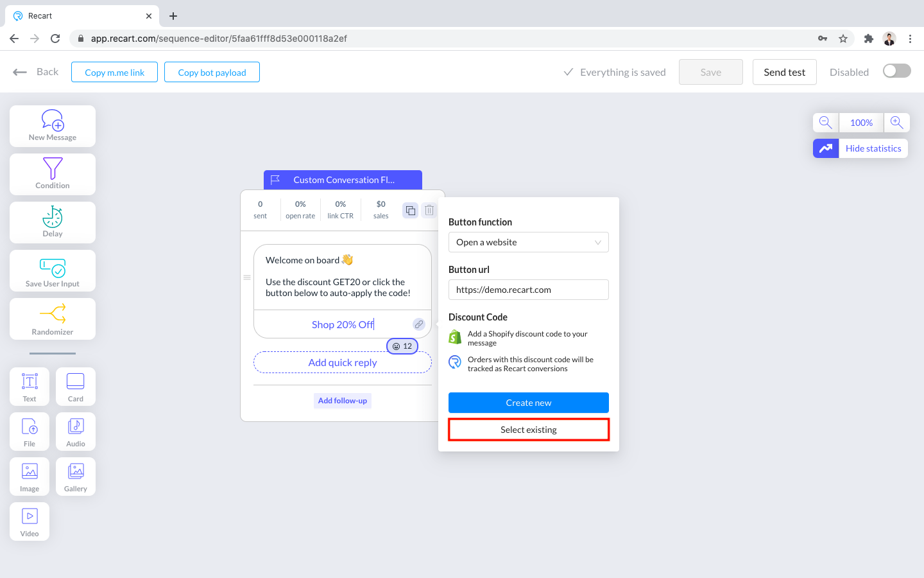
Task: Click the 100% zoom level
Action: pyautogui.click(x=861, y=123)
